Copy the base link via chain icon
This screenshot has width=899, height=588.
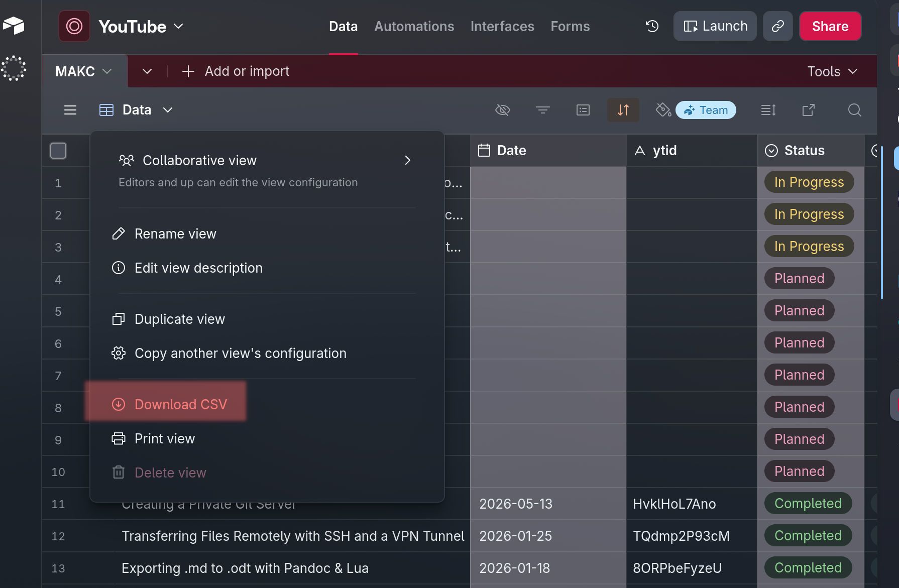[x=777, y=26]
